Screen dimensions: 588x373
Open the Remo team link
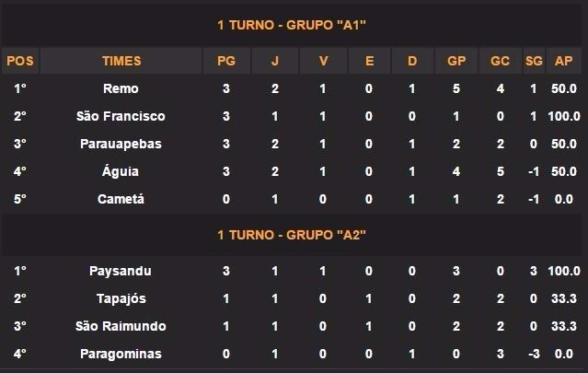(x=121, y=88)
